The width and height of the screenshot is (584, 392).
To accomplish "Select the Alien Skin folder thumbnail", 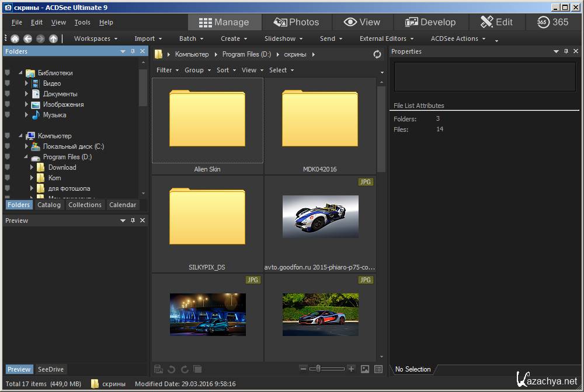I will tap(207, 120).
